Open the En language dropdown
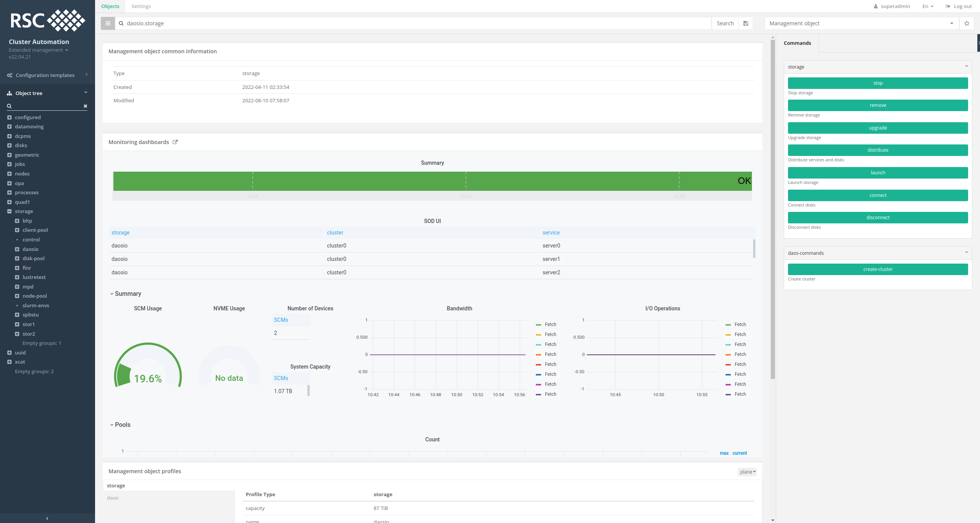 tap(927, 6)
